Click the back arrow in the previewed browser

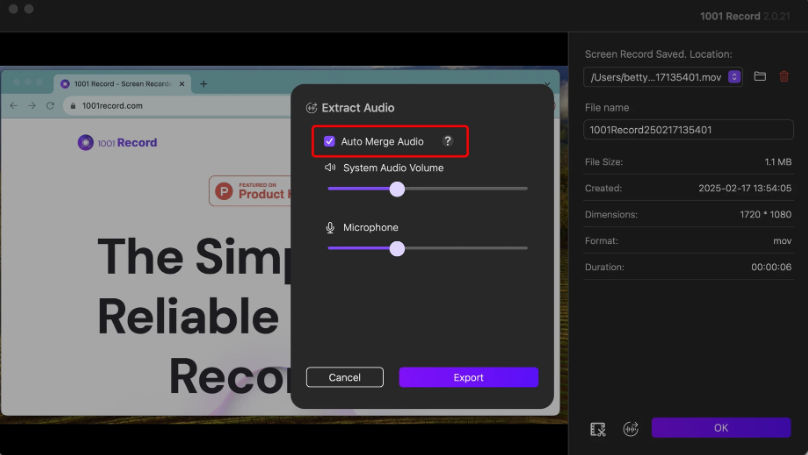pos(14,106)
